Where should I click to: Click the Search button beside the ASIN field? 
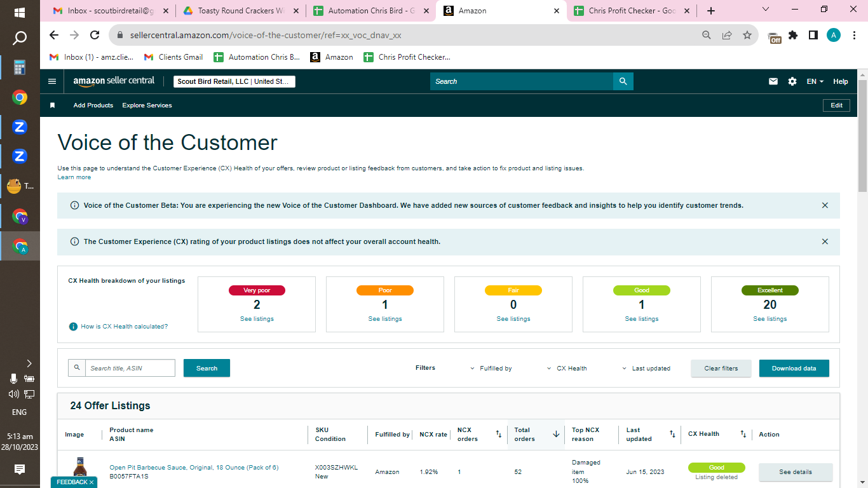coord(207,368)
